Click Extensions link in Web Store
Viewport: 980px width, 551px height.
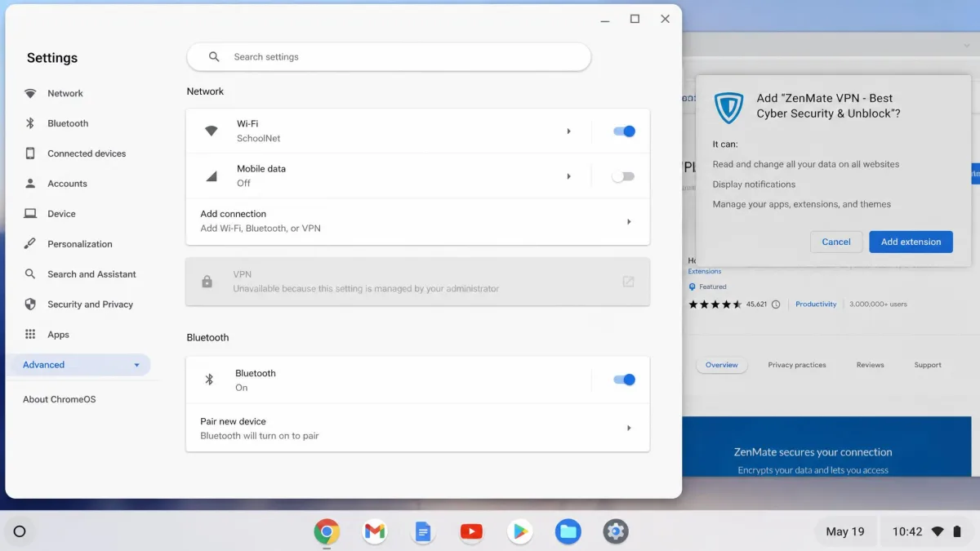click(705, 271)
